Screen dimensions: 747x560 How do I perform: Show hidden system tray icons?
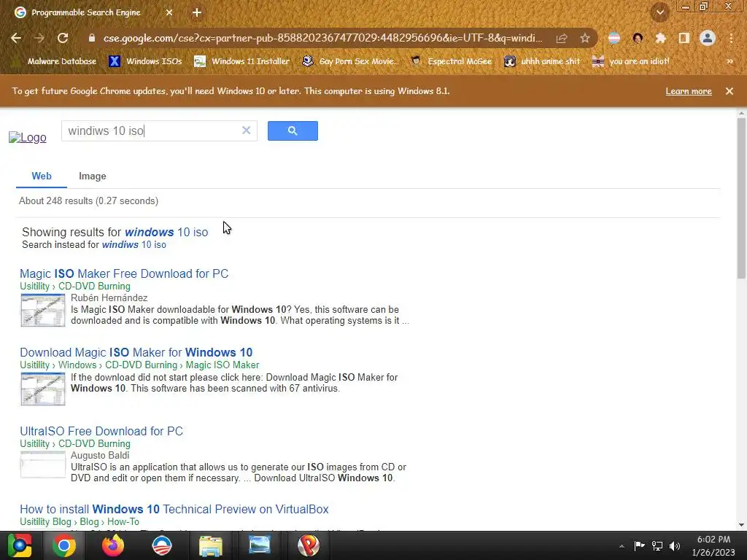click(622, 546)
